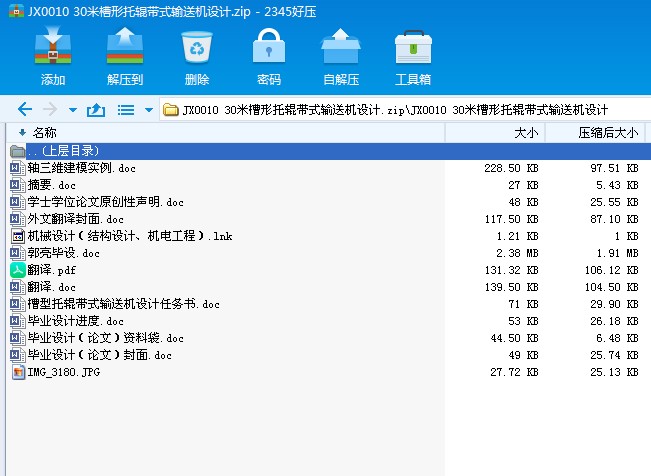651x476 pixels.
Task: Select the ..(上层目录) parent folder row
Action: coord(62,150)
